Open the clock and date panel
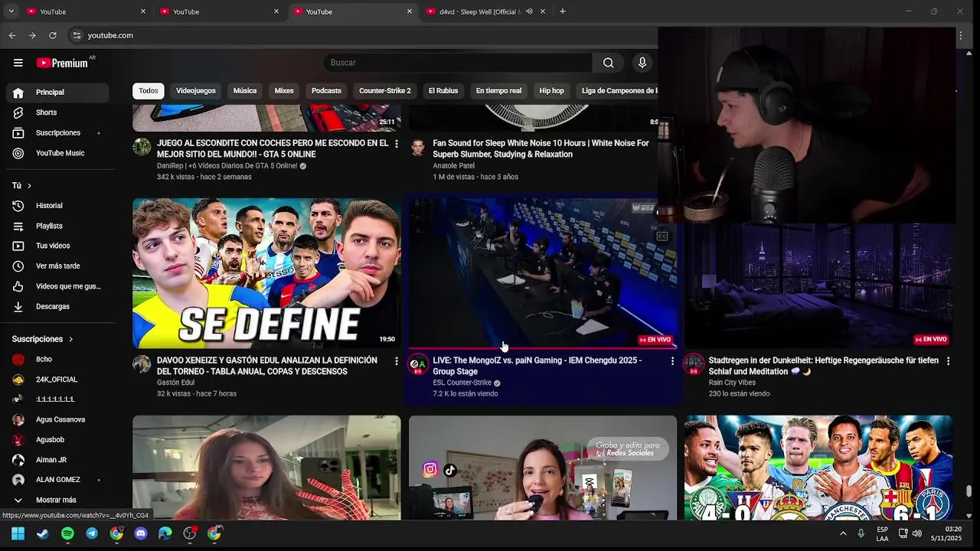 tap(946, 533)
